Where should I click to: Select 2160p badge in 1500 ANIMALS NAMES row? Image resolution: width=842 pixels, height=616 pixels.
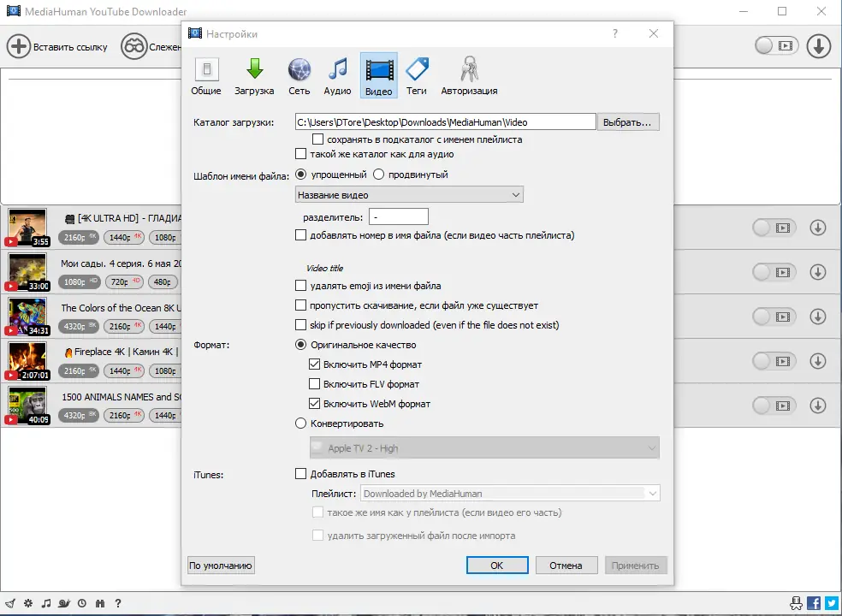[x=123, y=415]
